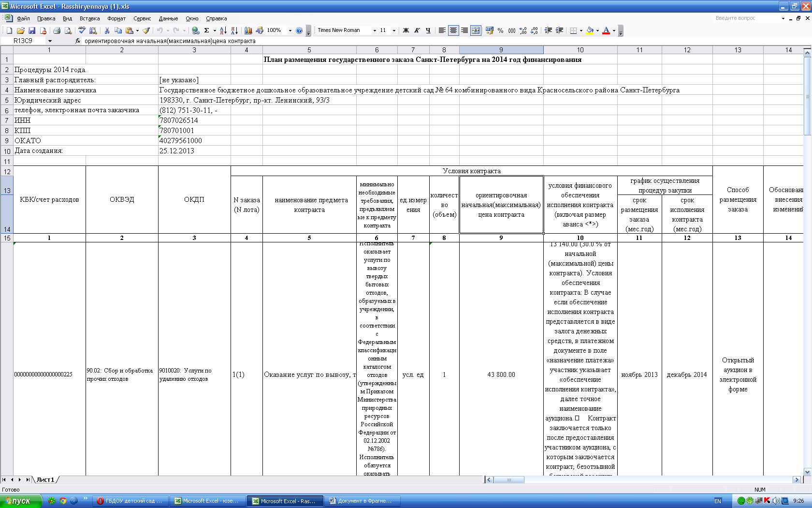This screenshot has height=508, width=812.
Task: Switch to ГБДОУ детский сад taskbar window
Action: point(130,501)
